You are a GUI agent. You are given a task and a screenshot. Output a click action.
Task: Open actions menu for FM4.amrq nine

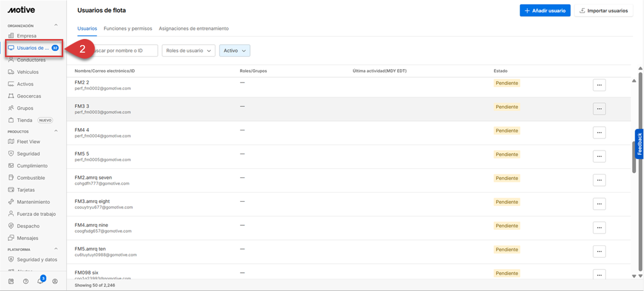[x=599, y=228]
